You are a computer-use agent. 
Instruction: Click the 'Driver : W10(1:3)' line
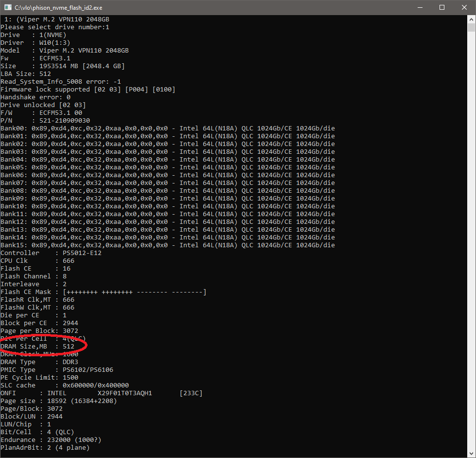(x=35, y=42)
